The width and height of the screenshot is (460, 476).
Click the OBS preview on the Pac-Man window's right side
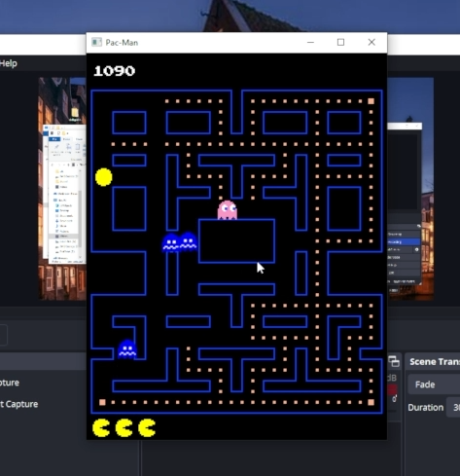click(410, 188)
